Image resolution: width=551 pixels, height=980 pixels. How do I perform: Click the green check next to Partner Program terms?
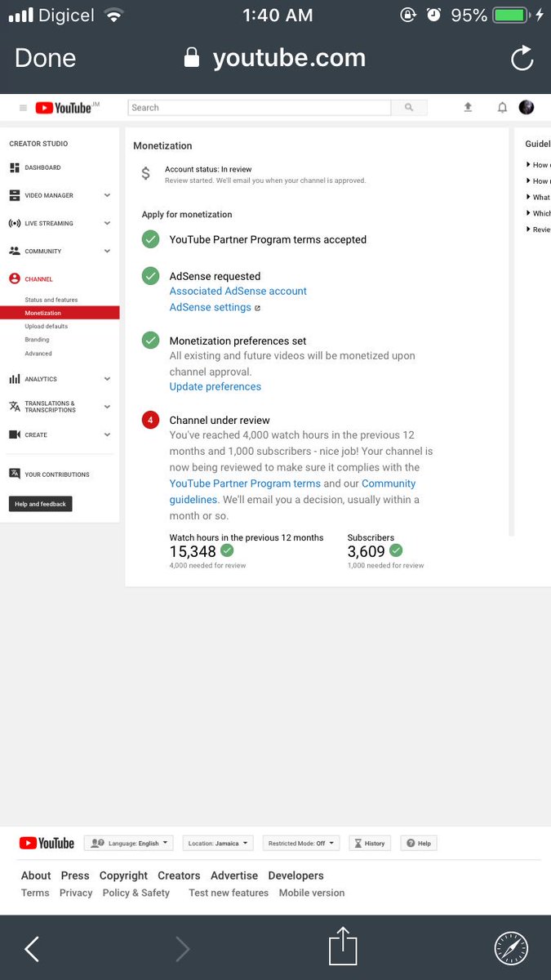pos(150,239)
